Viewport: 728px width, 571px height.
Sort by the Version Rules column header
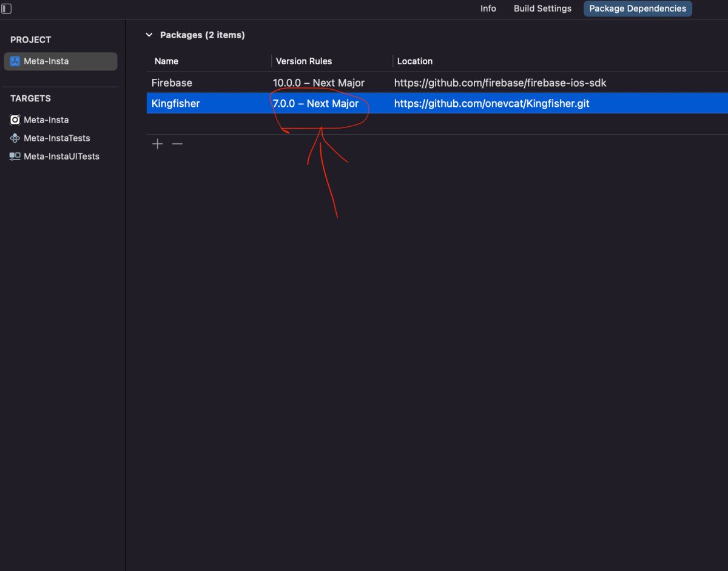(x=304, y=61)
